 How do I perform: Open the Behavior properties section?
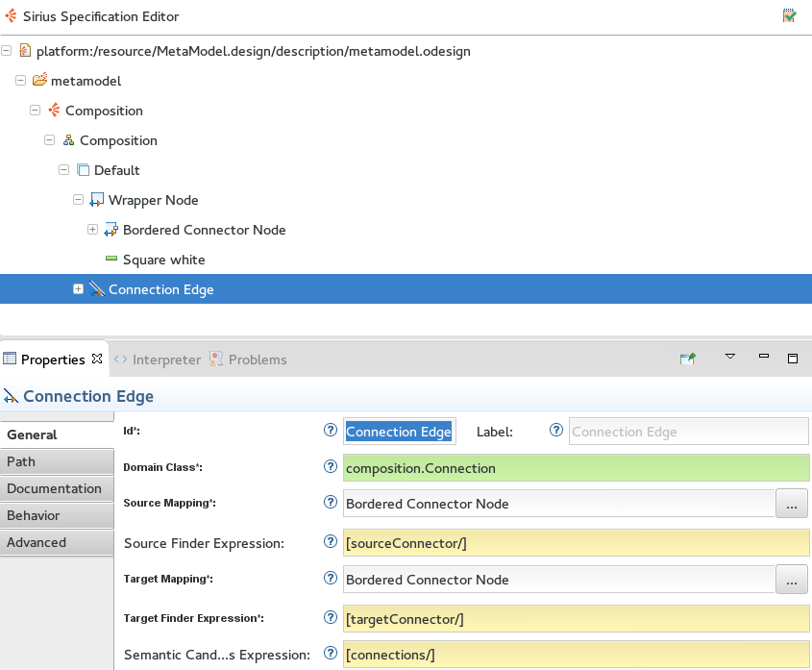tap(57, 515)
